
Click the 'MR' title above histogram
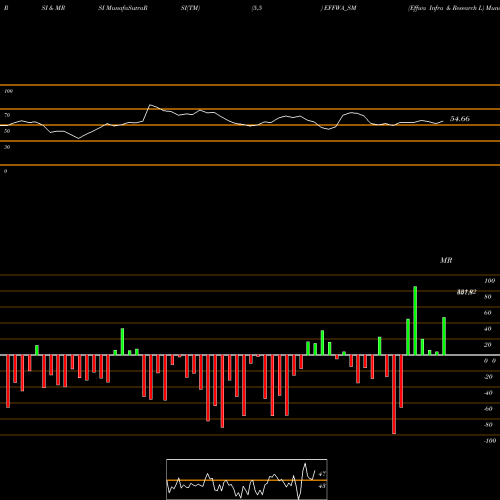coord(446,260)
